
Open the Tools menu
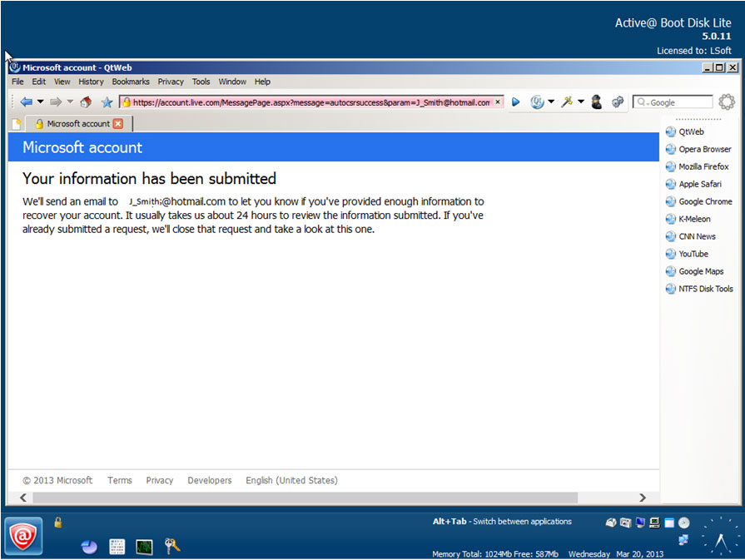pos(201,82)
